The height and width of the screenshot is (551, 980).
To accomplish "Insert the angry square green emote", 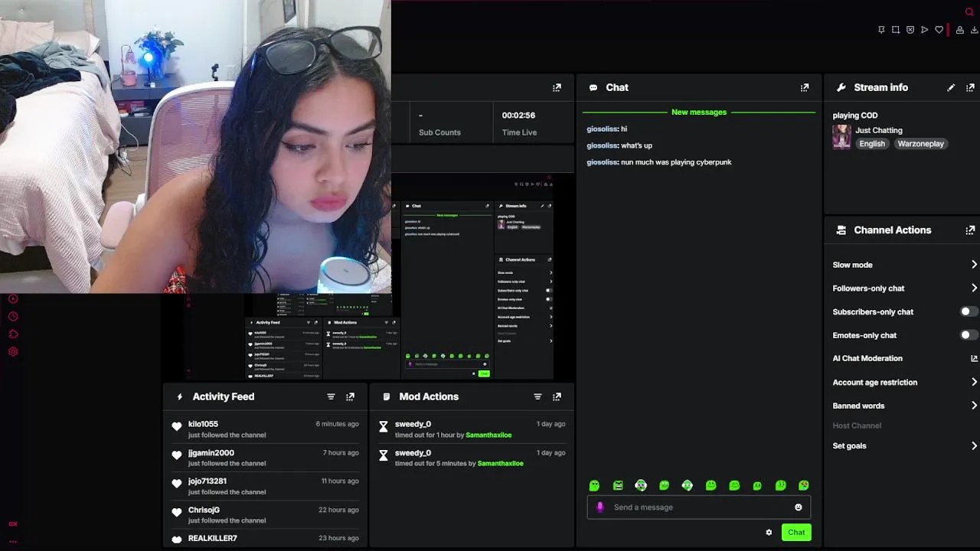I will click(618, 485).
